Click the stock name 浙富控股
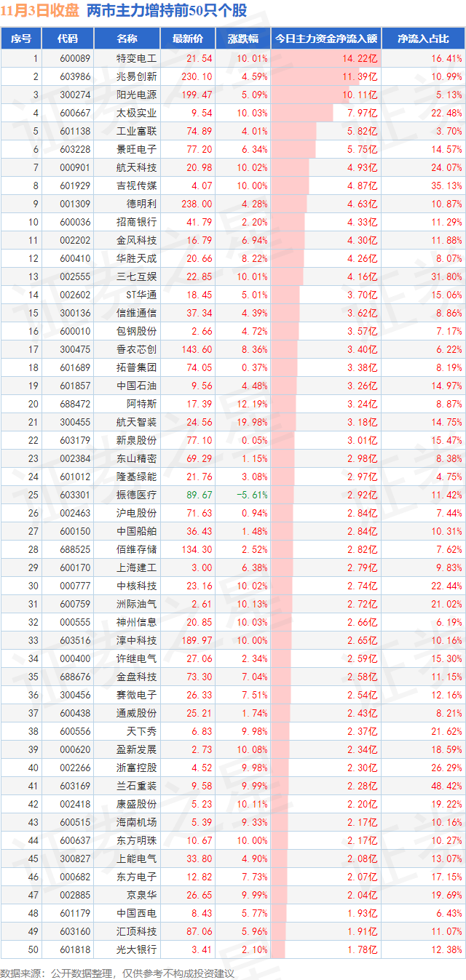The width and height of the screenshot is (466, 980). pyautogui.click(x=137, y=768)
